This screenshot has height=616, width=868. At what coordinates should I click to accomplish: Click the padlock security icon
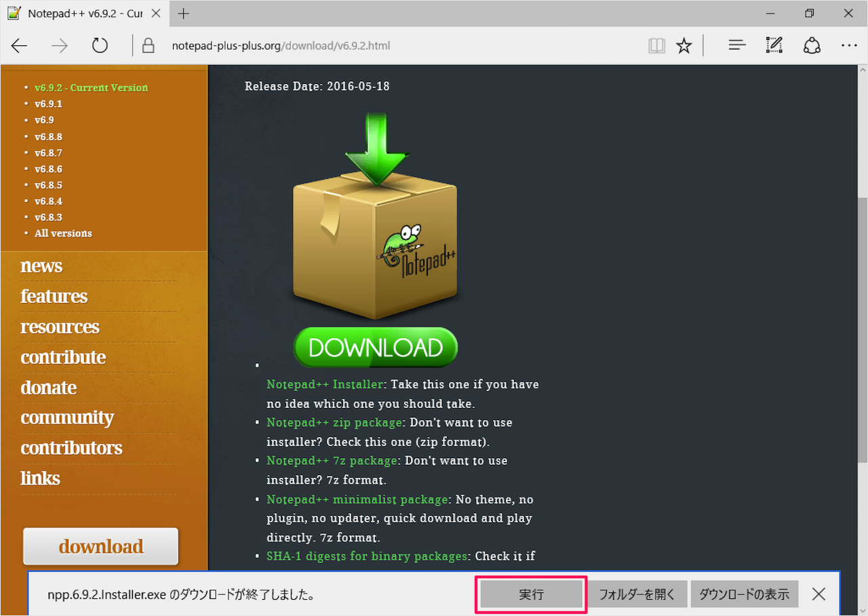(148, 46)
